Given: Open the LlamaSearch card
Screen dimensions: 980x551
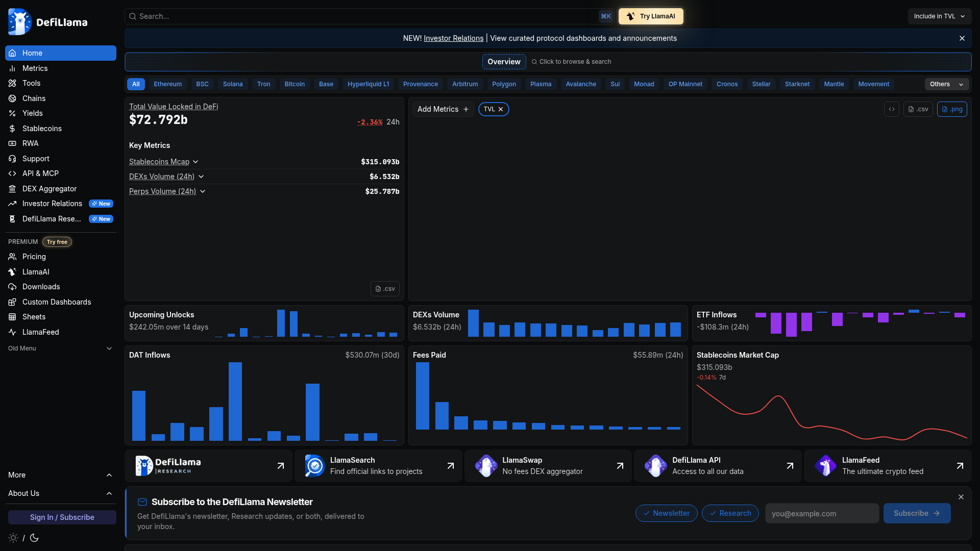Looking at the screenshot, I should pos(378,466).
